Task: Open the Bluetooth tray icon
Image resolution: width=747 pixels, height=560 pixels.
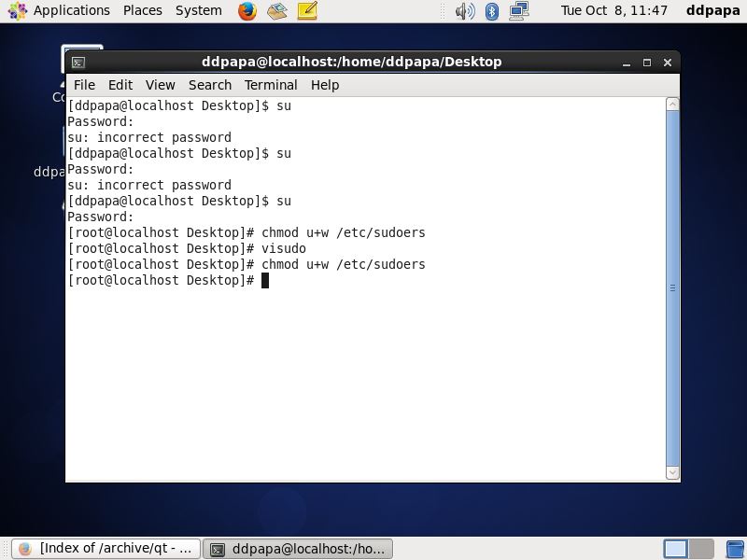Action: coord(492,11)
